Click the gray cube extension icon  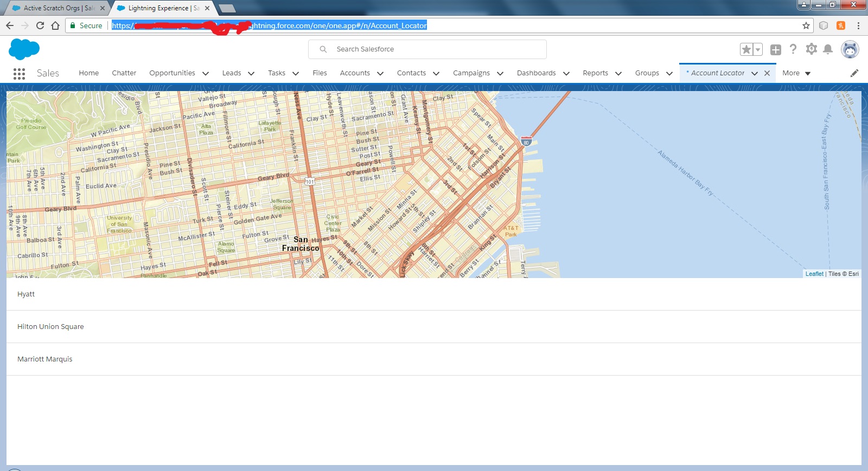[x=824, y=25]
